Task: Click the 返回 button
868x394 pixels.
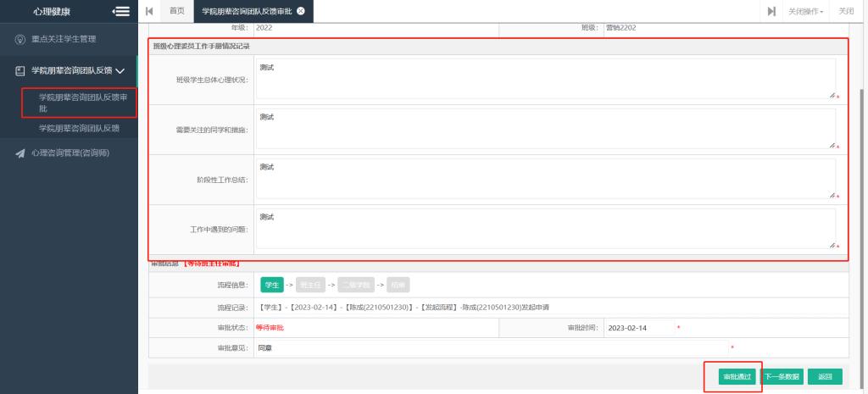Action: coord(824,376)
